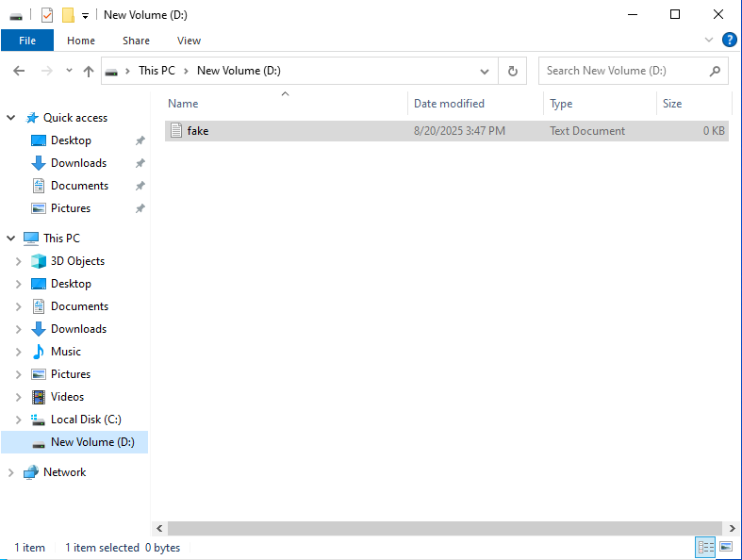Click the horizontal scrollbar track
The width and height of the screenshot is (742, 560).
(445, 528)
